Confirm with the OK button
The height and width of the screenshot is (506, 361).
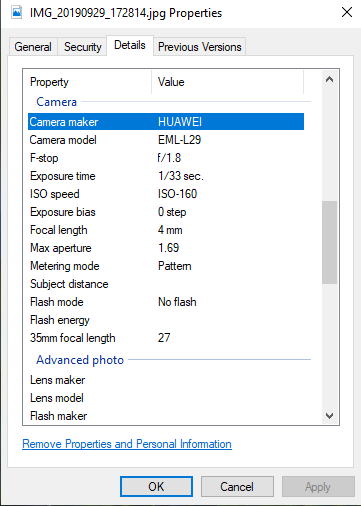(x=156, y=487)
